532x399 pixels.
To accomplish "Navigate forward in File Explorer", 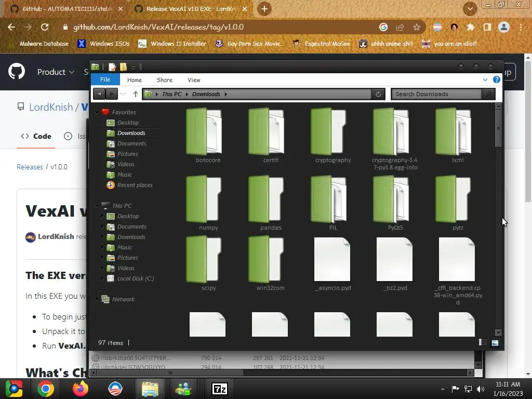I will click(112, 94).
